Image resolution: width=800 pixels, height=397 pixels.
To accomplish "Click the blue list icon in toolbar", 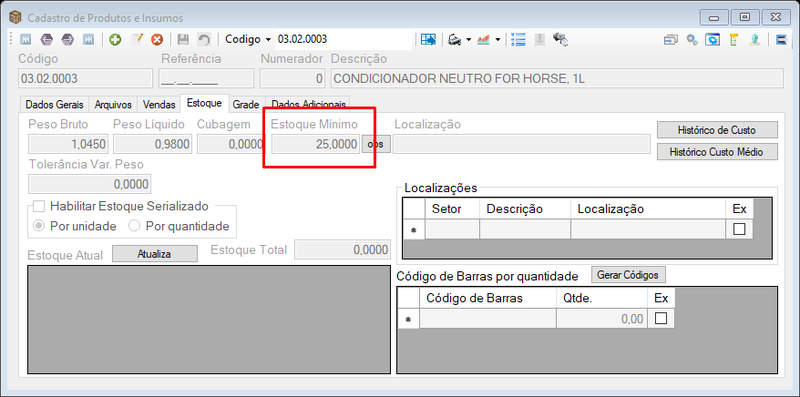I will coord(518,39).
